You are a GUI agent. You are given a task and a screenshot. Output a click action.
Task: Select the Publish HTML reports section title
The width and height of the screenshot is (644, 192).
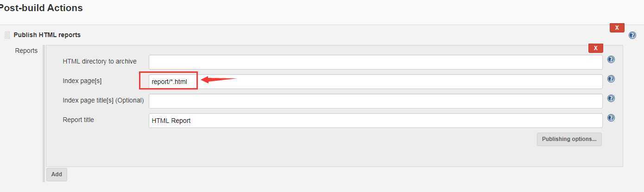pos(47,35)
